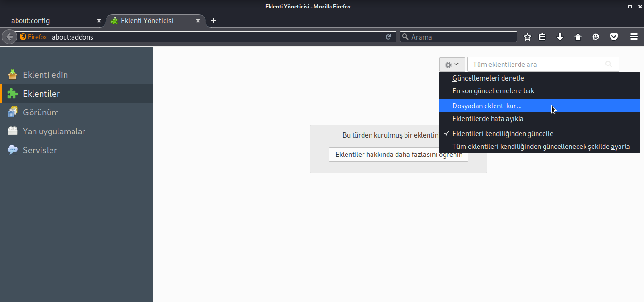Open Servisler category in sidebar
The image size is (644, 302).
click(x=76, y=150)
